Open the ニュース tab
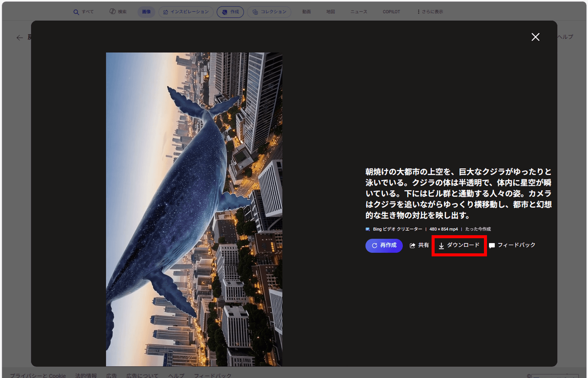Viewport: 588px width, 378px height. (x=359, y=12)
